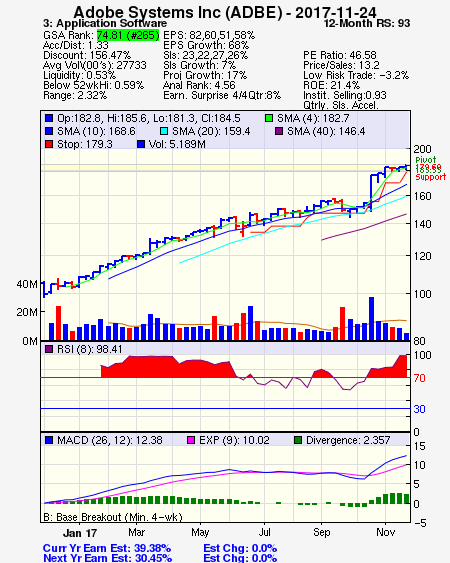Click Sls: 23,22,27,26% text
Screen dimensions: 450x563
[x=205, y=55]
